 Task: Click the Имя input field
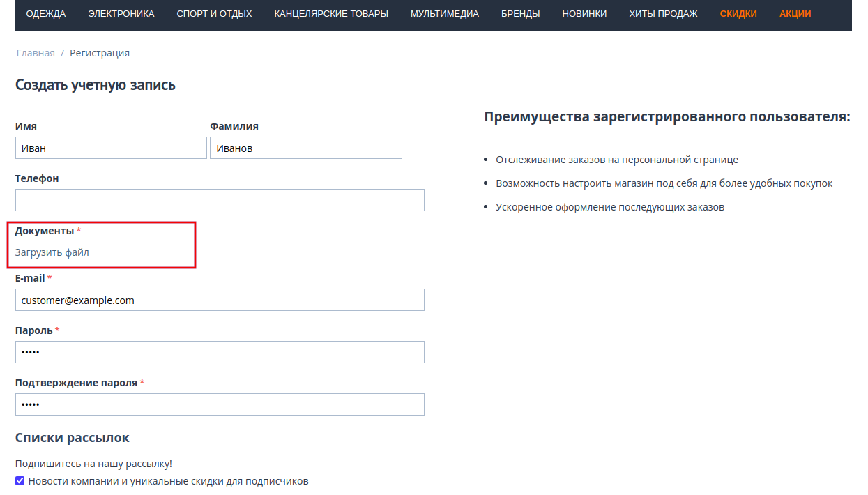click(111, 148)
